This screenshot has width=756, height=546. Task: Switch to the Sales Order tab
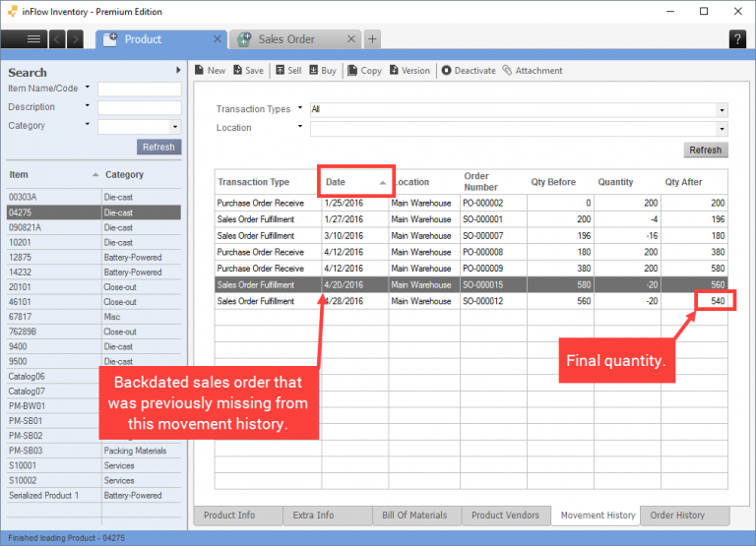[286, 39]
